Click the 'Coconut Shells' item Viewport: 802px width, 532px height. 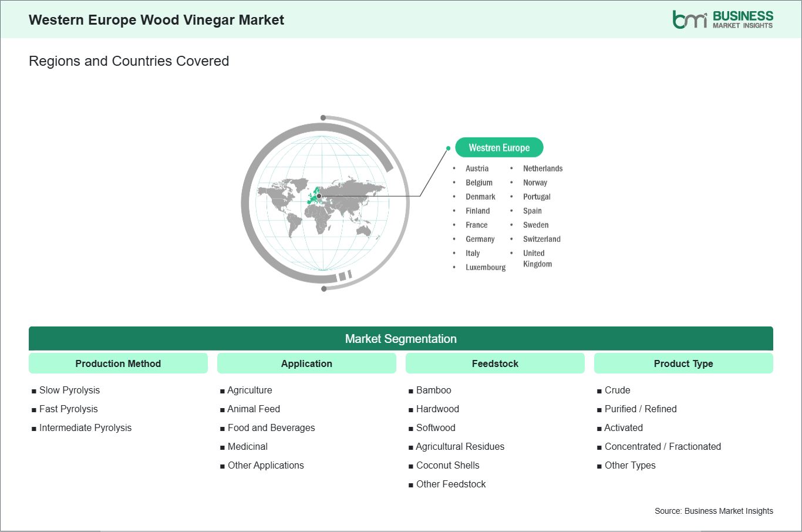(x=447, y=465)
